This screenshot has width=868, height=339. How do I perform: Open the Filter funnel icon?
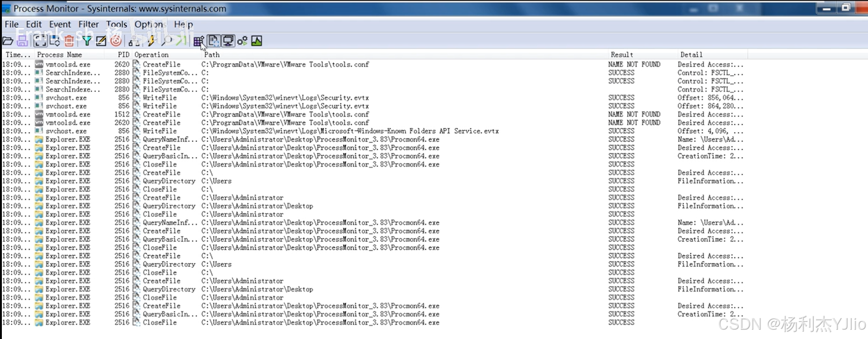[x=87, y=41]
